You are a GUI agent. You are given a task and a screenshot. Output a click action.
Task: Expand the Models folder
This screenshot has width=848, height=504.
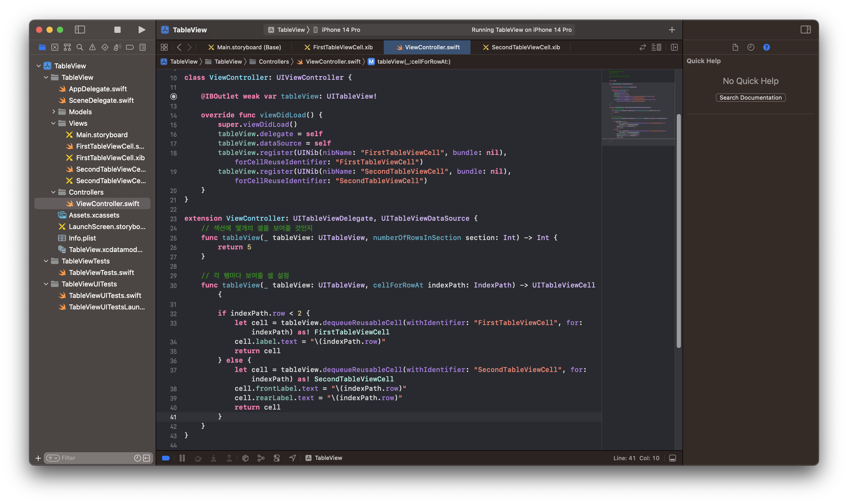point(53,112)
